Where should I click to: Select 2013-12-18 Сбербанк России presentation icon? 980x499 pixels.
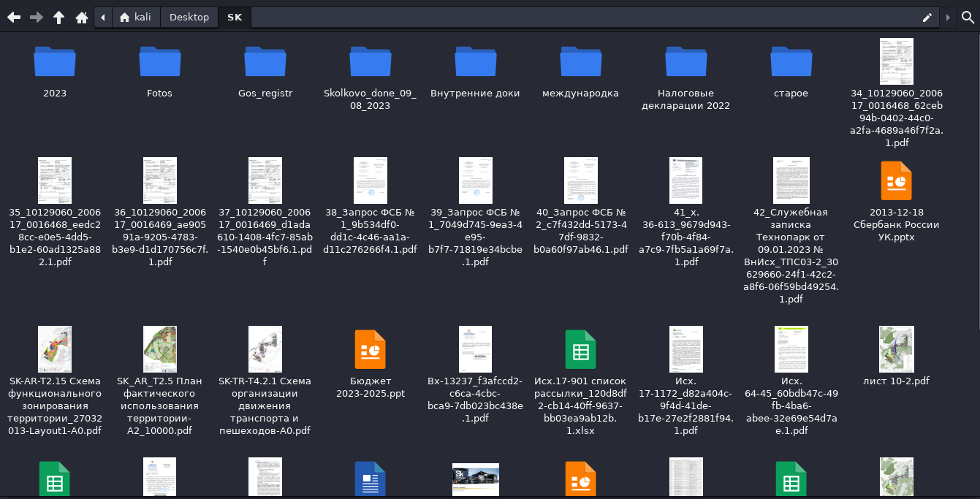[897, 180]
